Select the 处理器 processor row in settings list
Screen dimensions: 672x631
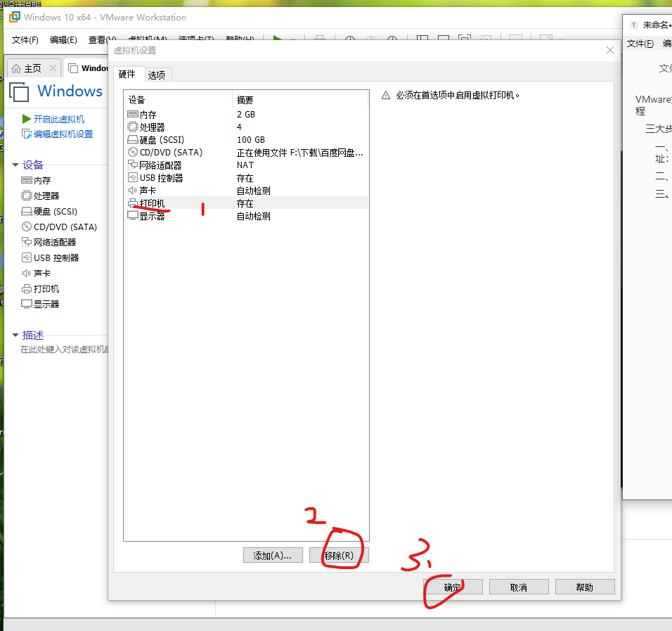coord(246,127)
